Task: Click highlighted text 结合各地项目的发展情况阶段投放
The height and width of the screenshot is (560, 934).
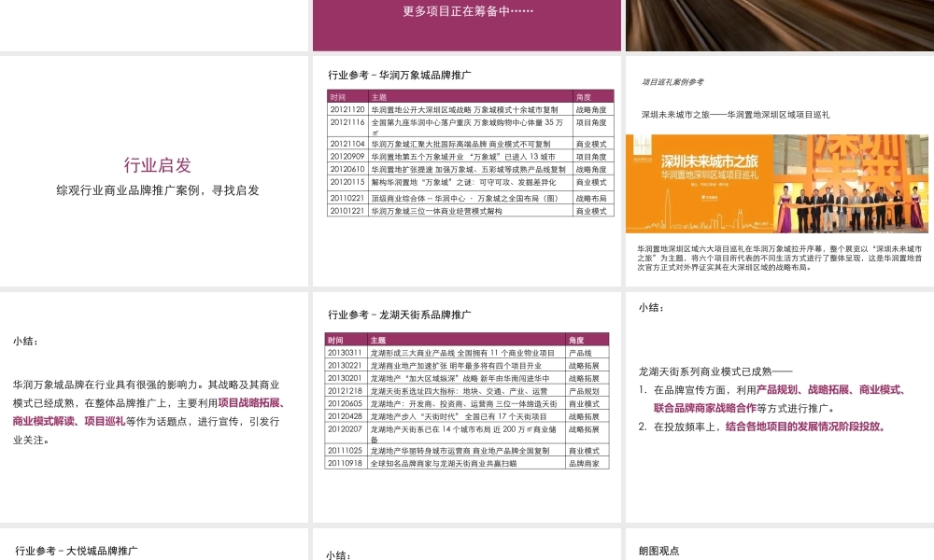Action: (804, 427)
